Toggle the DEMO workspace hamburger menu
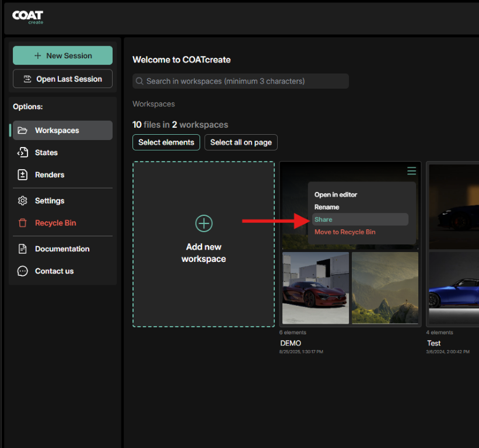The width and height of the screenshot is (479, 448). [x=411, y=171]
